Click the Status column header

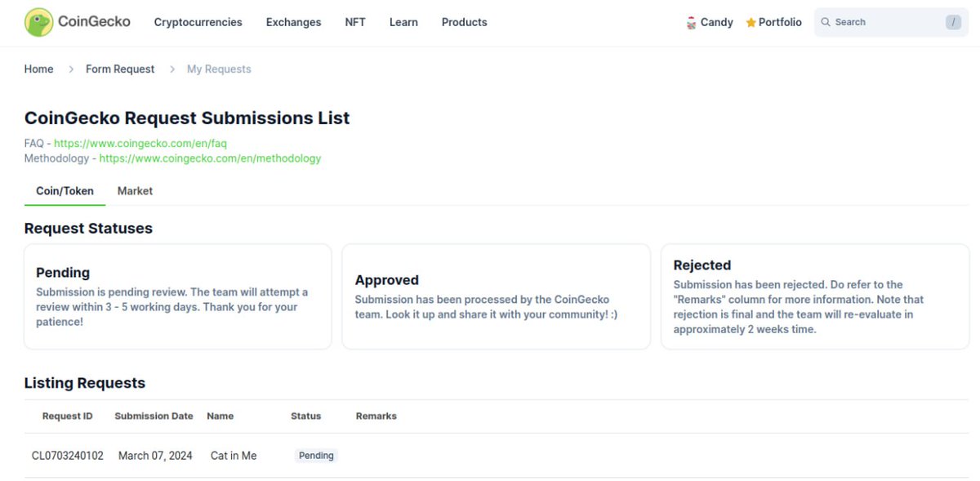pyautogui.click(x=306, y=416)
